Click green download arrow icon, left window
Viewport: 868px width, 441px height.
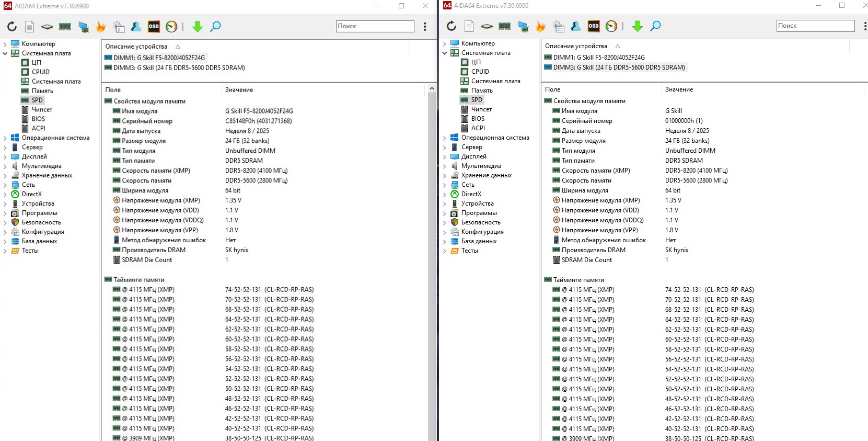pyautogui.click(x=198, y=26)
